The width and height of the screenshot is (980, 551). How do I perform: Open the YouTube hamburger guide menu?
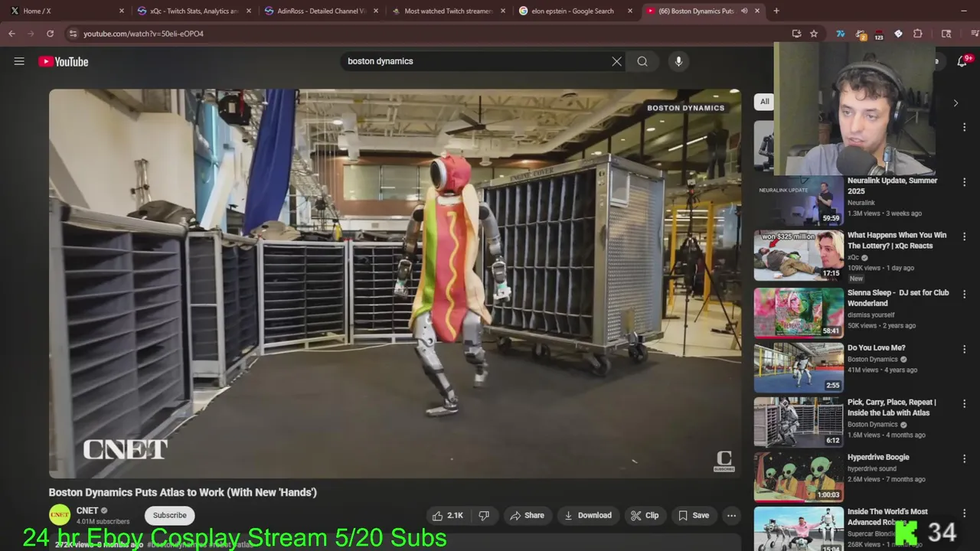(x=19, y=61)
